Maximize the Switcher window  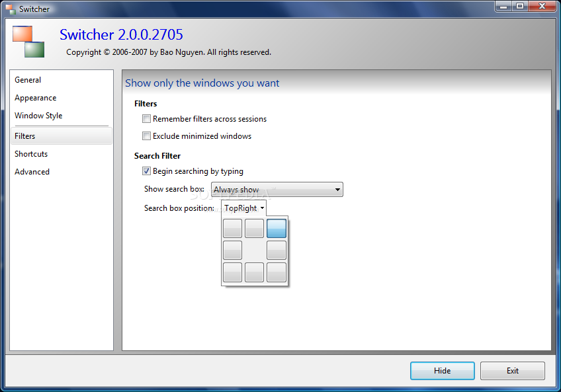(520, 7)
